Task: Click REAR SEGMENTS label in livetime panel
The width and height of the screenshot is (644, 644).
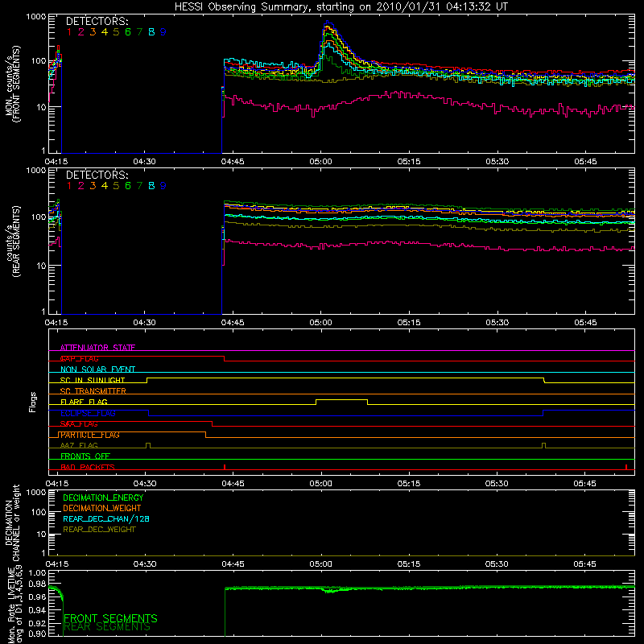Action: point(107,627)
